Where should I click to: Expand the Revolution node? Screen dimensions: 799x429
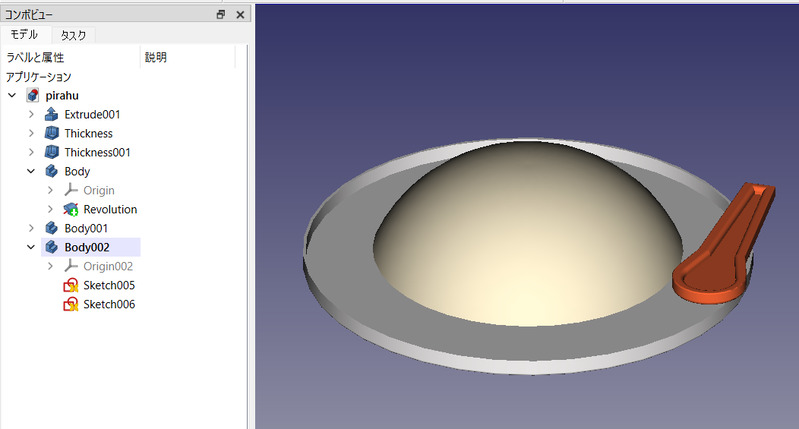50,209
